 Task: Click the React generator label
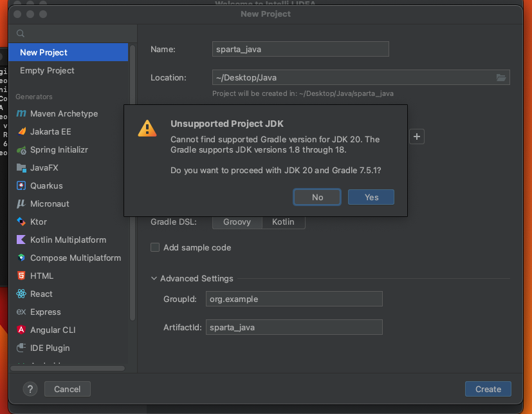(x=41, y=294)
